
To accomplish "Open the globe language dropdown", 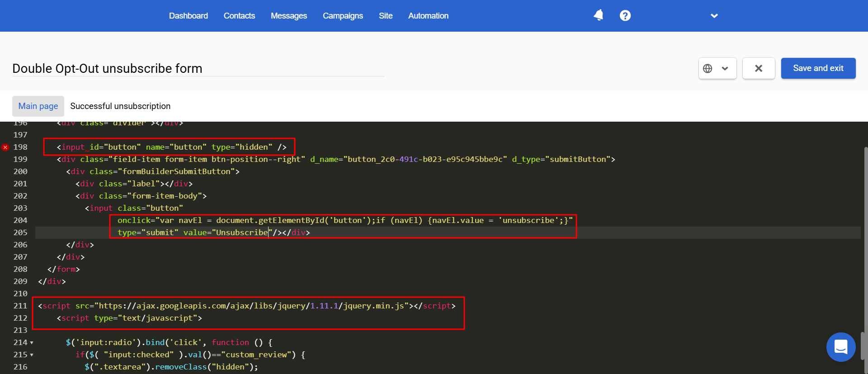I will [717, 68].
